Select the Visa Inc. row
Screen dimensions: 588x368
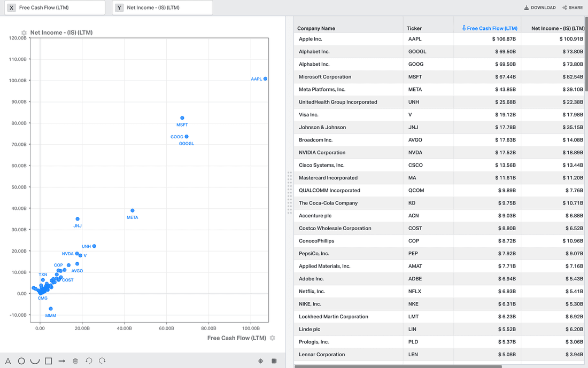pyautogui.click(x=439, y=115)
